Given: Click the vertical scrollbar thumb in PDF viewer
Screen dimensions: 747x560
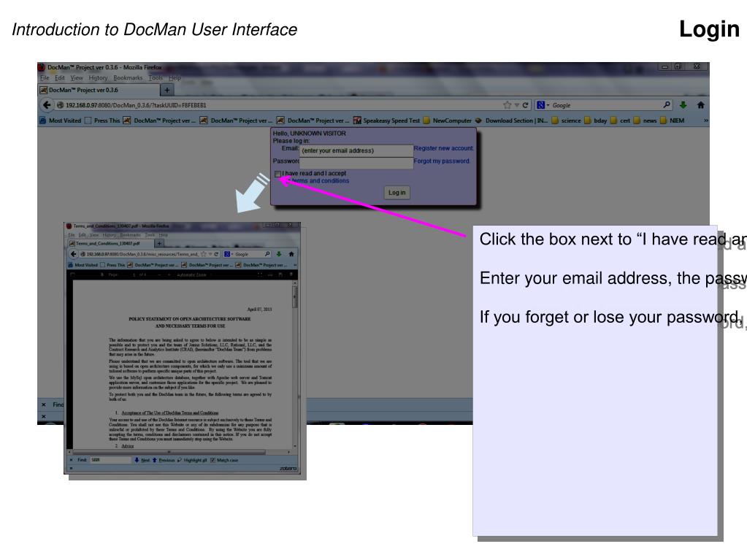Looking at the screenshot, I should pyautogui.click(x=295, y=296).
